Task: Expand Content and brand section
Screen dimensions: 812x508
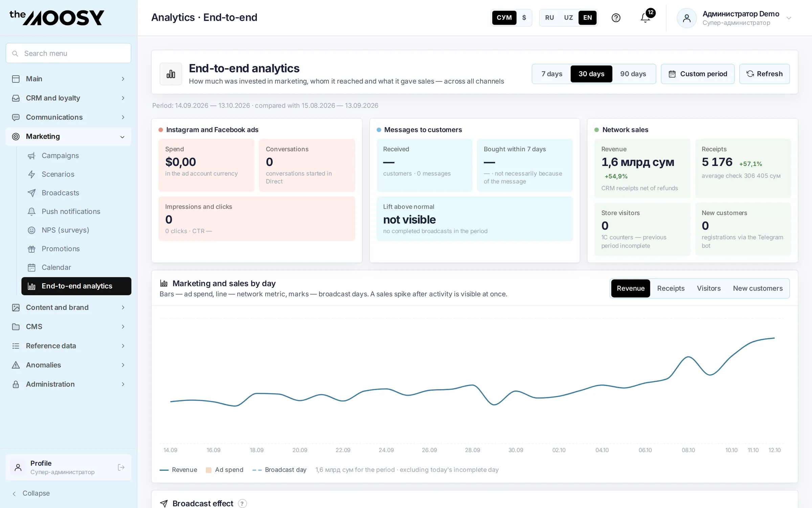Action: tap(68, 308)
